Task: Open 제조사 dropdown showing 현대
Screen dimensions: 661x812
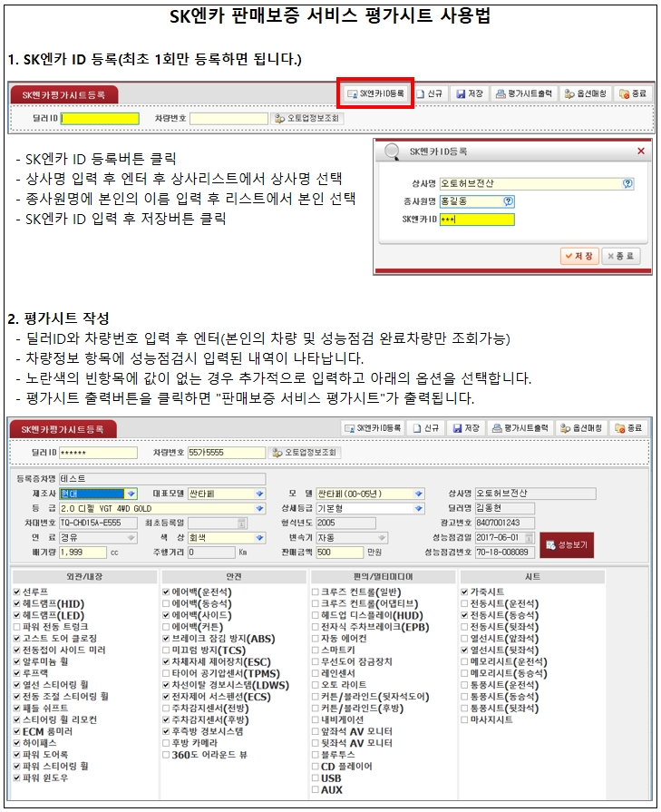Action: [131, 494]
